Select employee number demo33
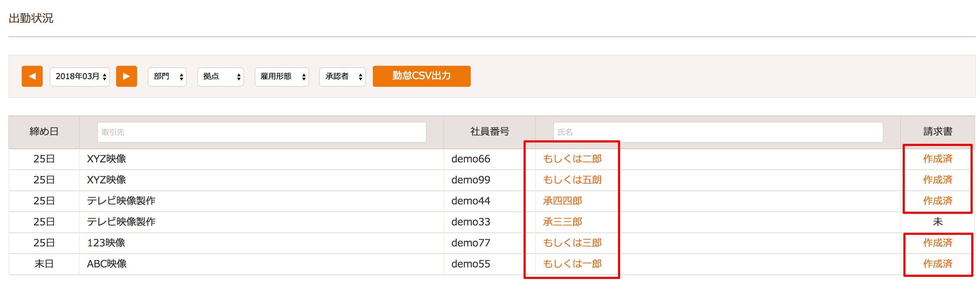Viewport: 980px width, 294px height. click(x=471, y=222)
